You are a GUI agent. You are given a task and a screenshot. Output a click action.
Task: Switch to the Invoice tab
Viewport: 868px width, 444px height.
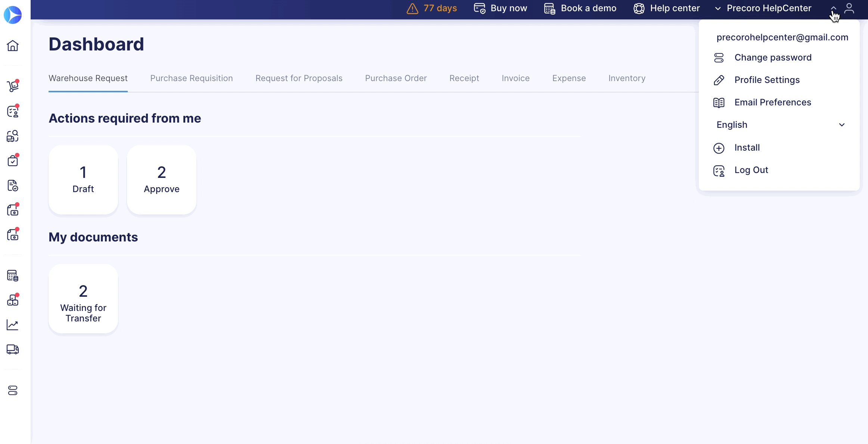(516, 78)
